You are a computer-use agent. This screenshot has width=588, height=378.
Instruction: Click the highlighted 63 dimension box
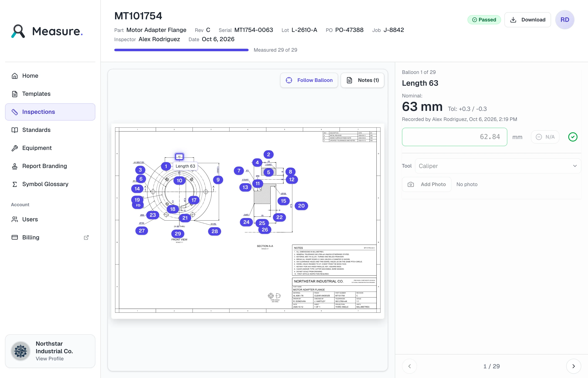tap(179, 156)
